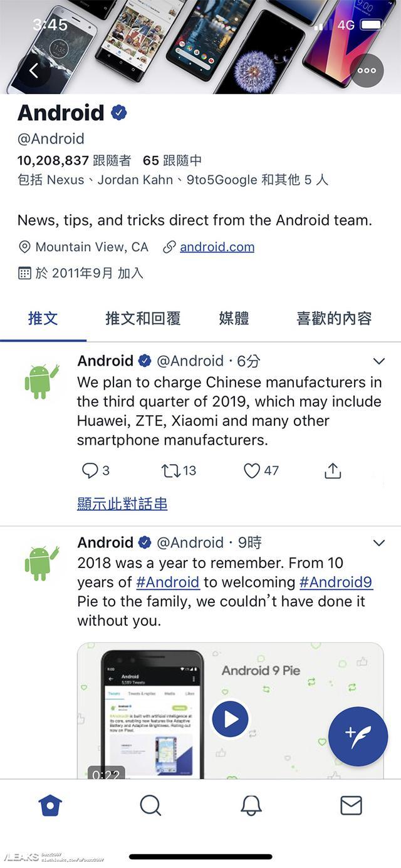Image resolution: width=401 pixels, height=868 pixels.
Task: Play the Android 9 Pie video
Action: coord(230,720)
